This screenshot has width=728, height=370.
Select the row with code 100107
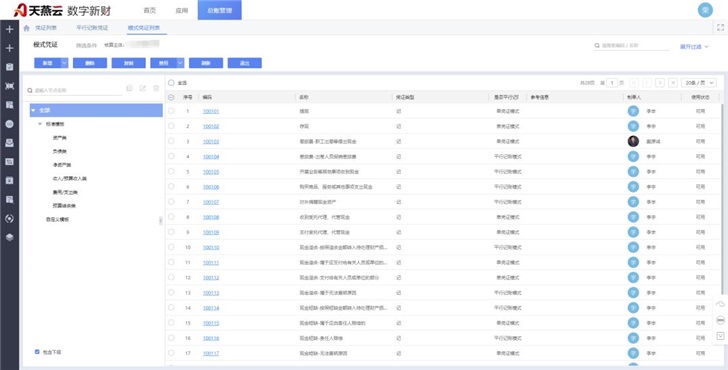coord(171,202)
